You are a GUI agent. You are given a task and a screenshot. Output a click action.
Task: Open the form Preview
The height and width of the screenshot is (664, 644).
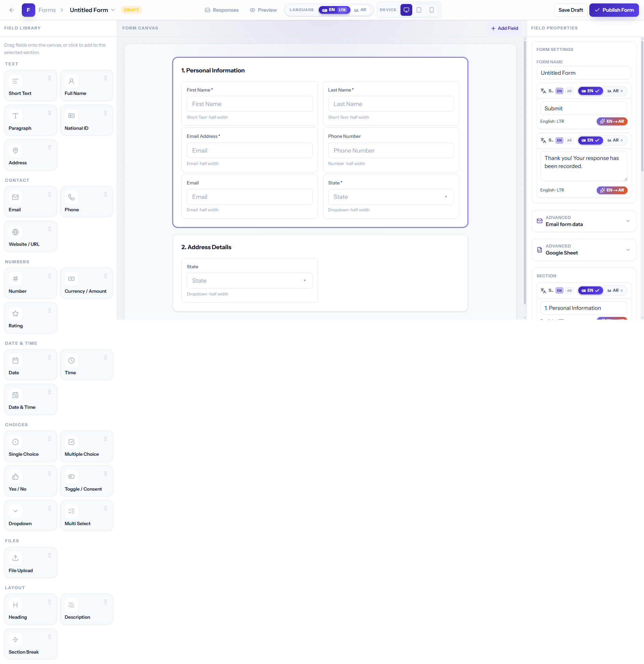pyautogui.click(x=263, y=10)
